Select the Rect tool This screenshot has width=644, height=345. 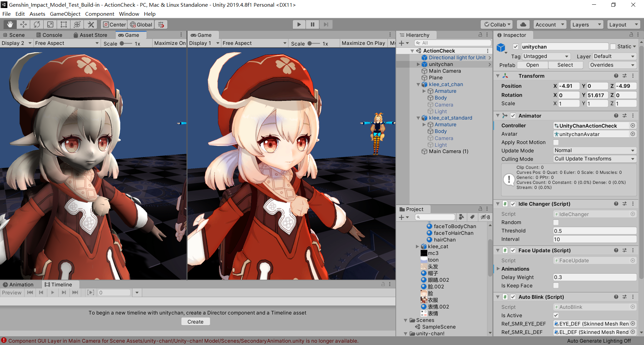click(64, 24)
